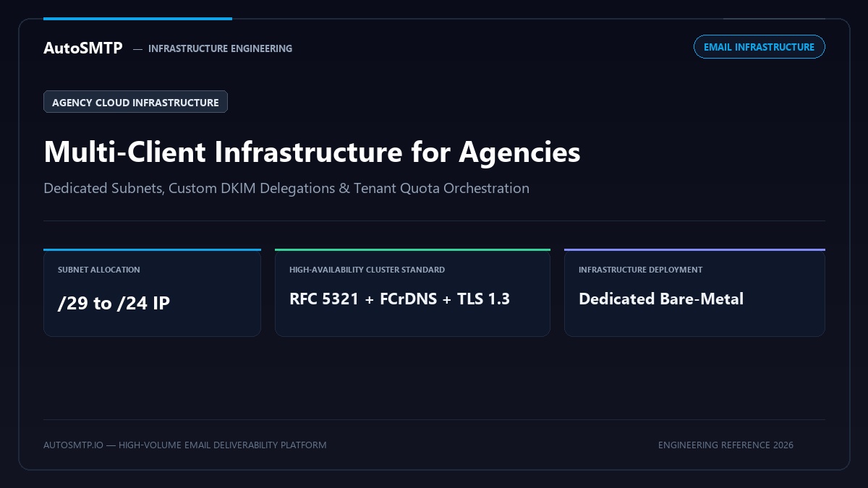Select the RFC 5321 + FCrDNS + TLS 1.3 value

click(399, 299)
